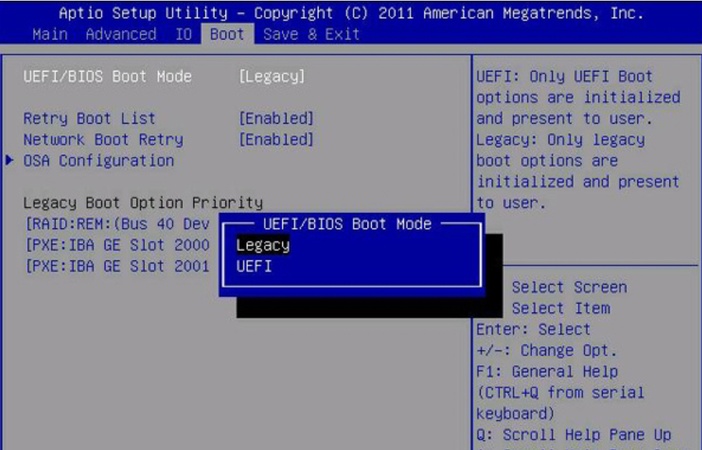Choose Legacy in boot mode popup
702x450 pixels.
point(263,245)
